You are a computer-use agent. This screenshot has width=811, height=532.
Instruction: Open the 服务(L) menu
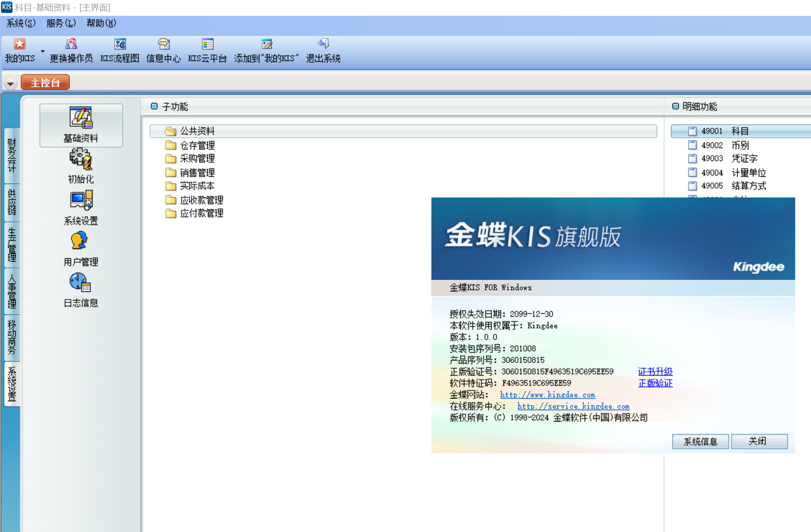pyautogui.click(x=61, y=23)
